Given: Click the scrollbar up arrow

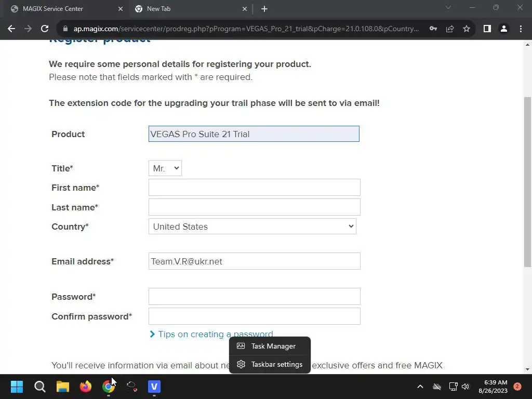Looking at the screenshot, I should (x=527, y=45).
